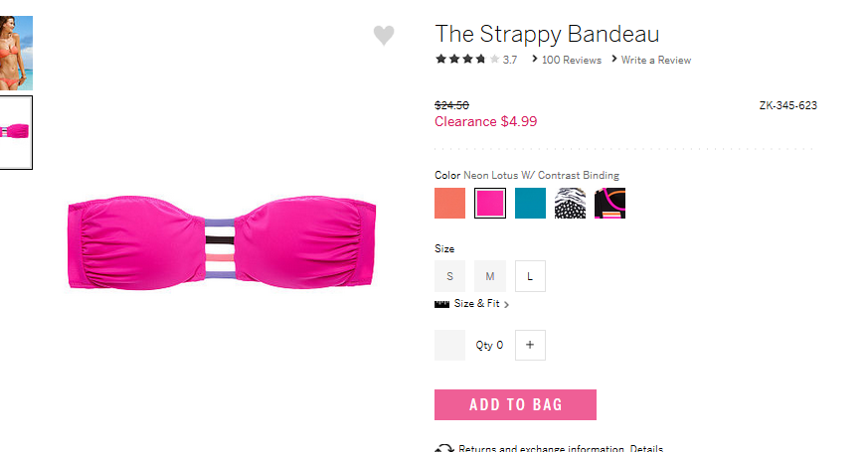The image size is (868, 452).
Task: Add the item to bag
Action: coord(515,404)
